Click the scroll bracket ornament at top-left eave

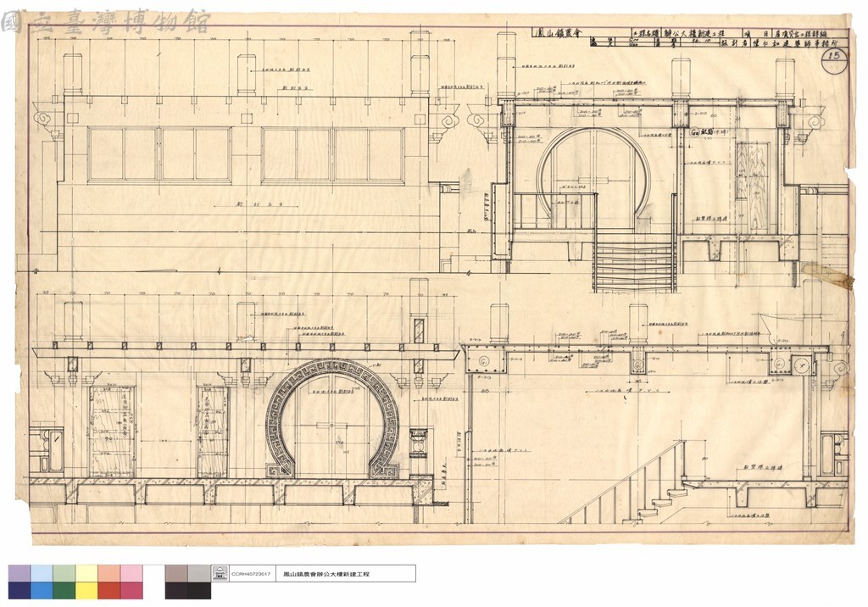42,118
